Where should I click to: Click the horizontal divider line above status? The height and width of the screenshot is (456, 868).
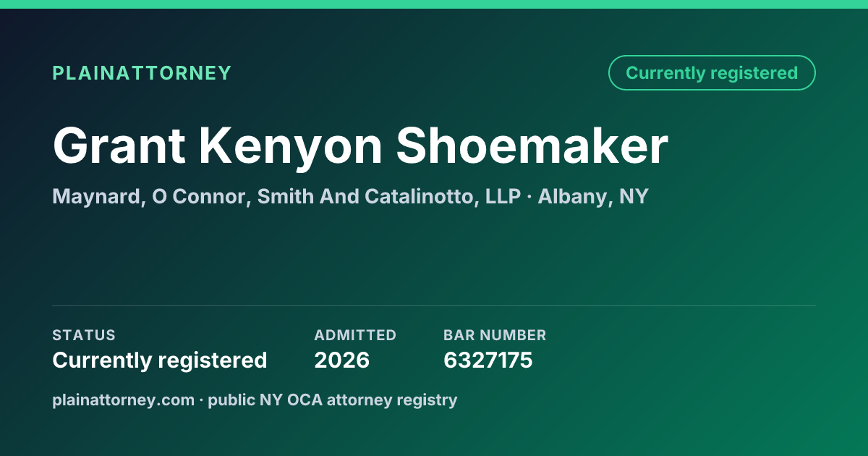434,305
